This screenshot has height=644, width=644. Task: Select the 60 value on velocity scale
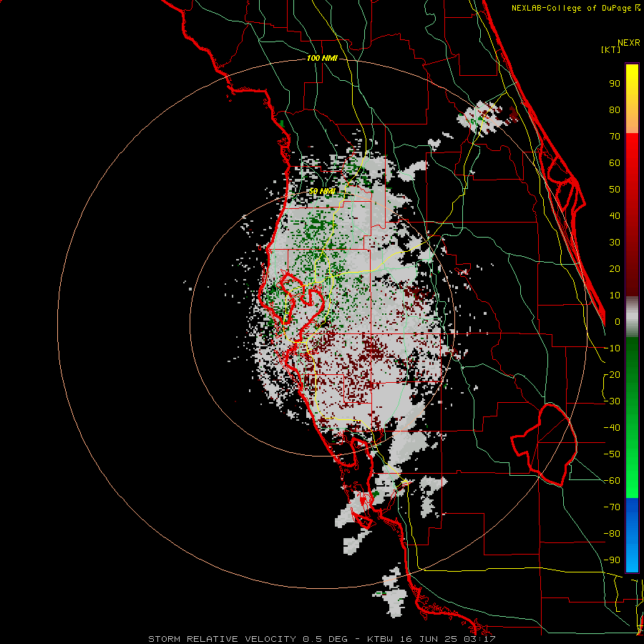point(615,163)
